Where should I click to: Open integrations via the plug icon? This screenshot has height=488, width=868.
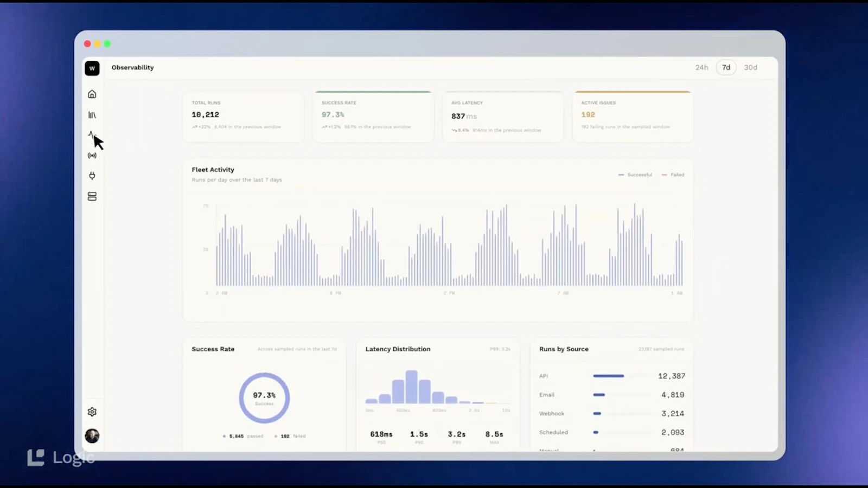tap(92, 176)
